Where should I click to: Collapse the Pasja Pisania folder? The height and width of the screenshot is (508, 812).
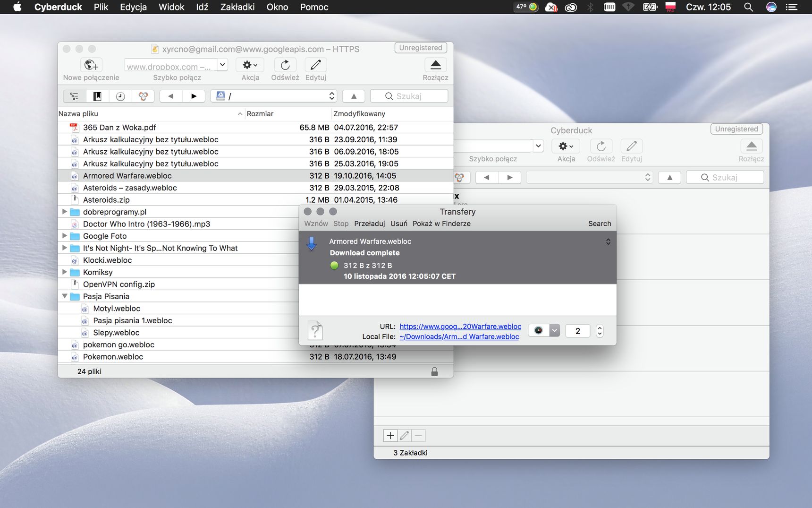click(x=65, y=296)
